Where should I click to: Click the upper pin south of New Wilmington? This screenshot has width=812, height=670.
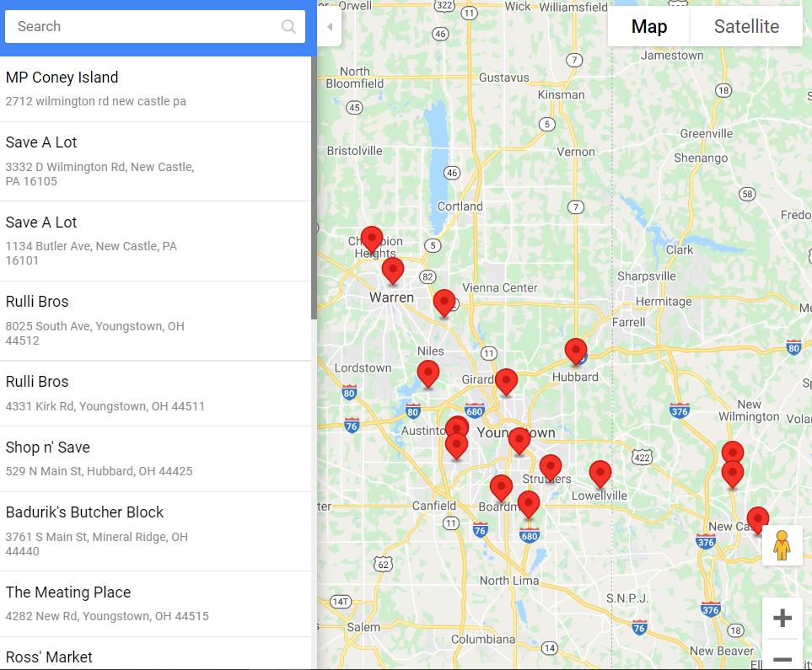tap(733, 451)
